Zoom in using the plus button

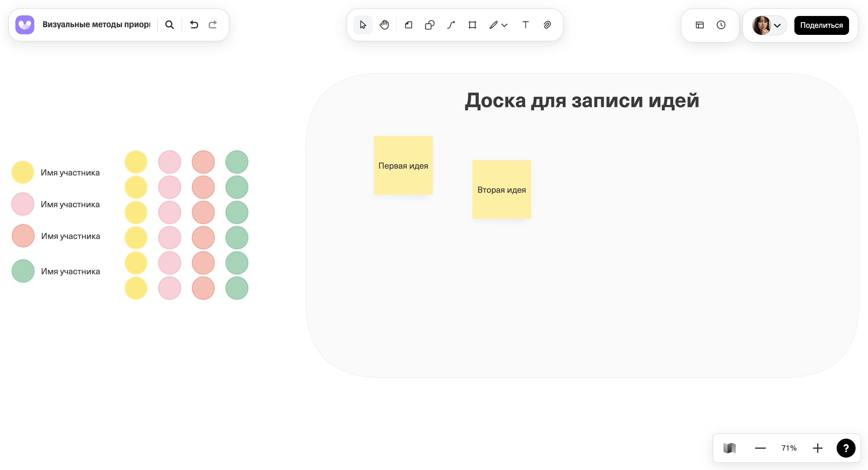[x=817, y=448]
